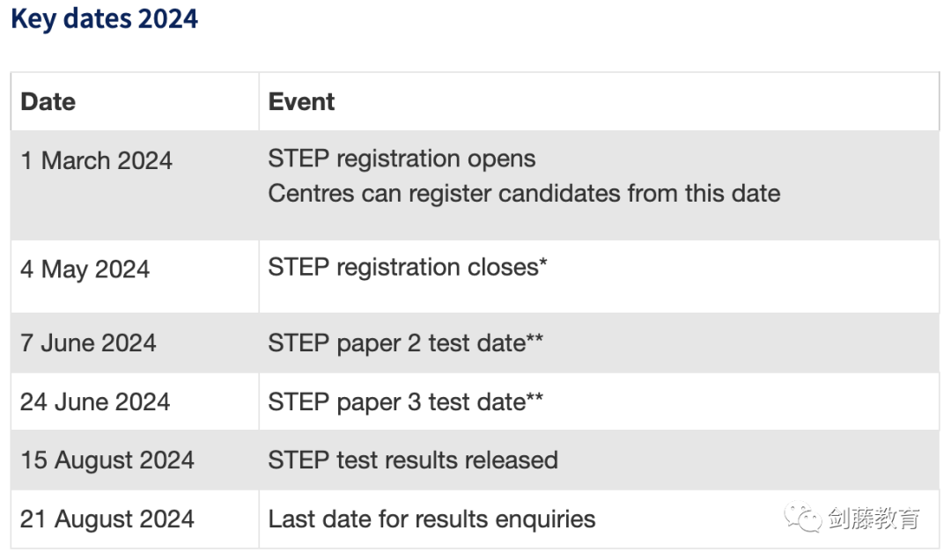Click Centres can register candidates line
This screenshot has height=560, width=951.
(x=524, y=194)
